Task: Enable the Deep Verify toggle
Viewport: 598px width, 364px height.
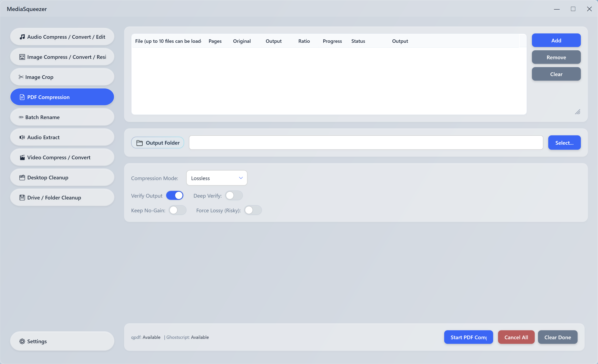Action: (x=234, y=195)
